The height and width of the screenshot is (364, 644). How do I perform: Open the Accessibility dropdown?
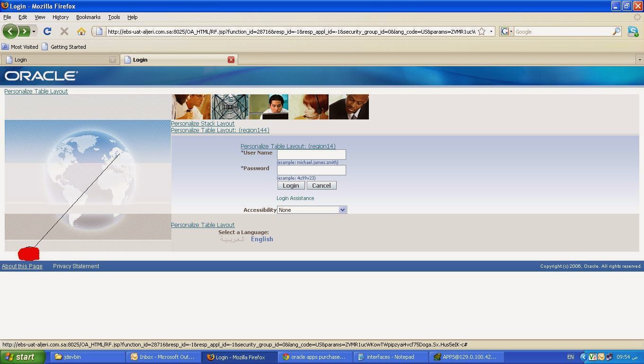pyautogui.click(x=312, y=210)
